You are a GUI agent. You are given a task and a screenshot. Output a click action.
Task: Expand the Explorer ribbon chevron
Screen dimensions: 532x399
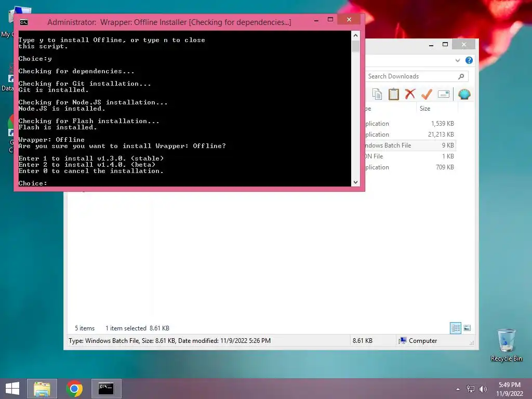(x=457, y=60)
